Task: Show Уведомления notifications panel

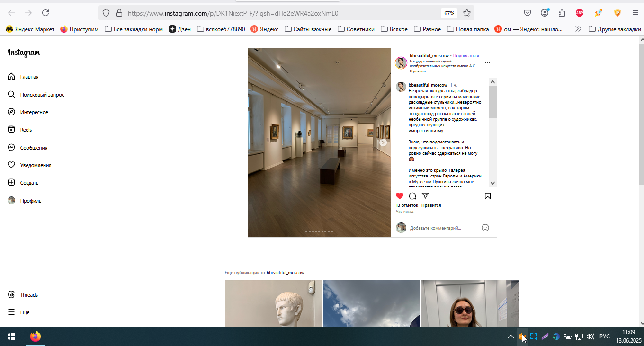Action: pyautogui.click(x=29, y=165)
